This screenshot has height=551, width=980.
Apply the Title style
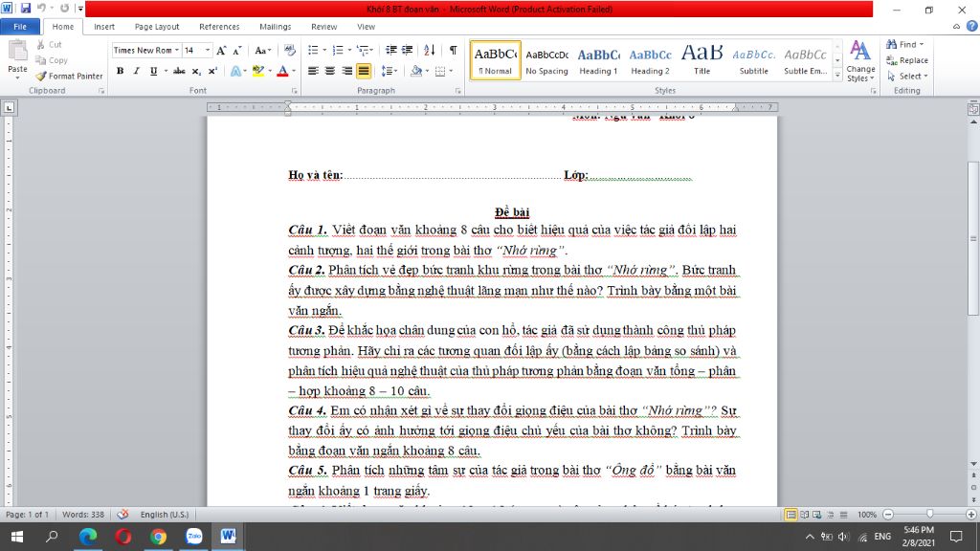pyautogui.click(x=702, y=60)
